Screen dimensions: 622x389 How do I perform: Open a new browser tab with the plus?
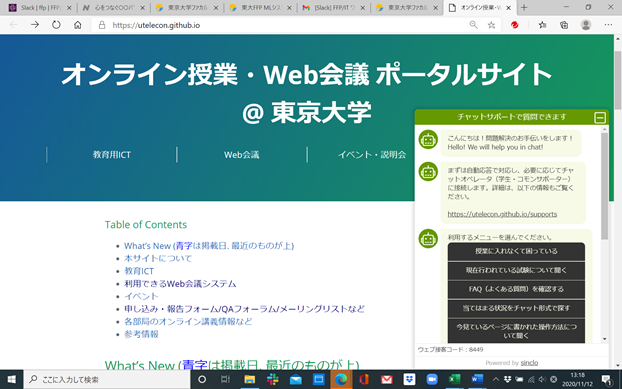[x=524, y=8]
